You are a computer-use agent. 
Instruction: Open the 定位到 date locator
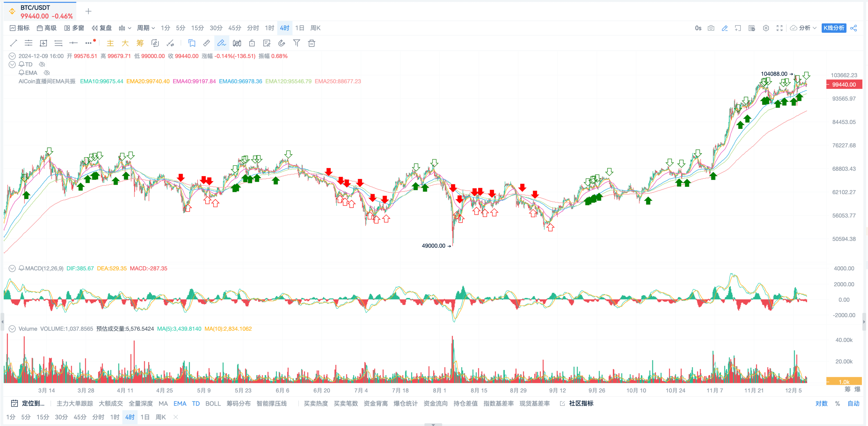[x=28, y=403]
